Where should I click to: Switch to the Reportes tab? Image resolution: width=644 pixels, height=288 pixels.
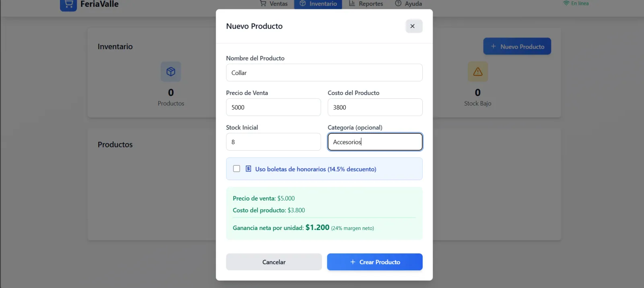pos(366,4)
